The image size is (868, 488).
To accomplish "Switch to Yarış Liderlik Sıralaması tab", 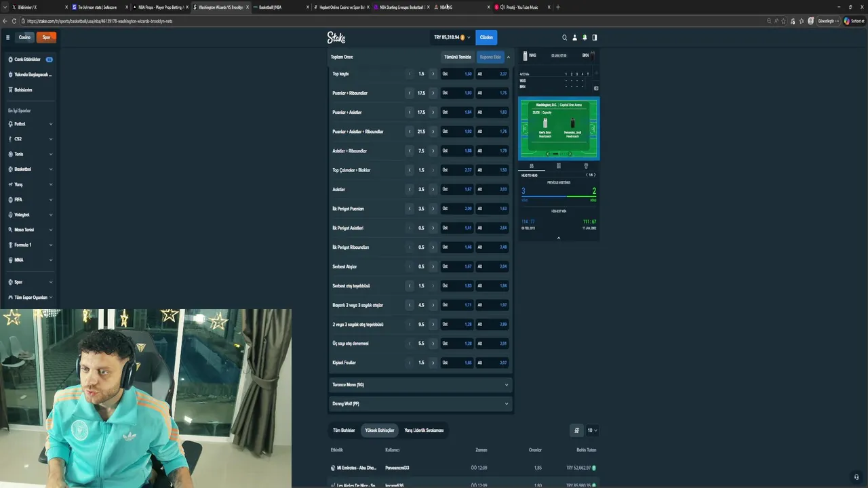I will pos(424,430).
